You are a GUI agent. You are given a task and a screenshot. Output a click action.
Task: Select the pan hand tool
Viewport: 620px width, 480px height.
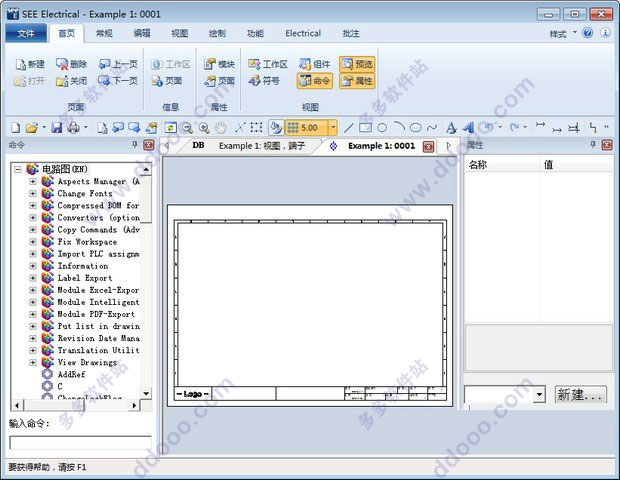(x=221, y=128)
